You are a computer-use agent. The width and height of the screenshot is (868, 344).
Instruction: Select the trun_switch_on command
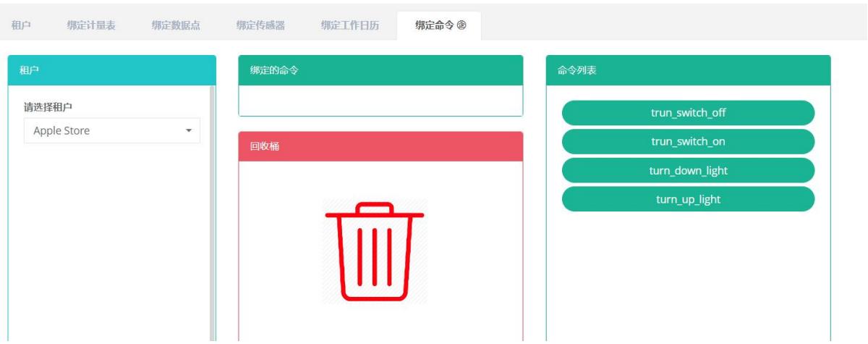point(688,142)
